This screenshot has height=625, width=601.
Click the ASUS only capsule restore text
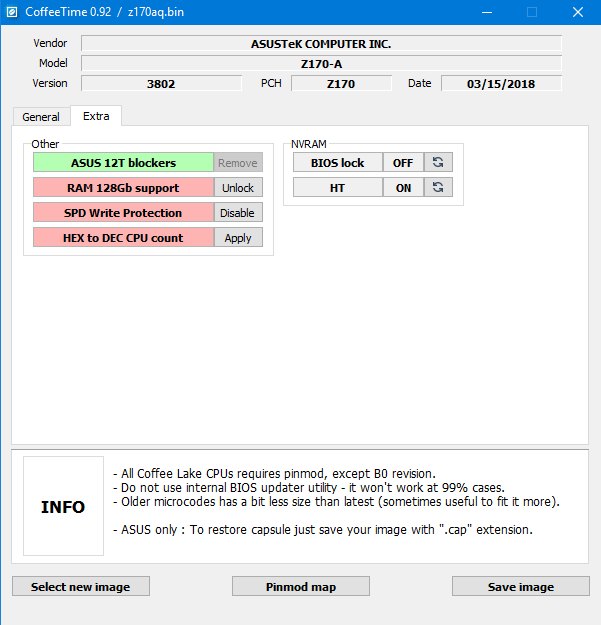pos(323,529)
